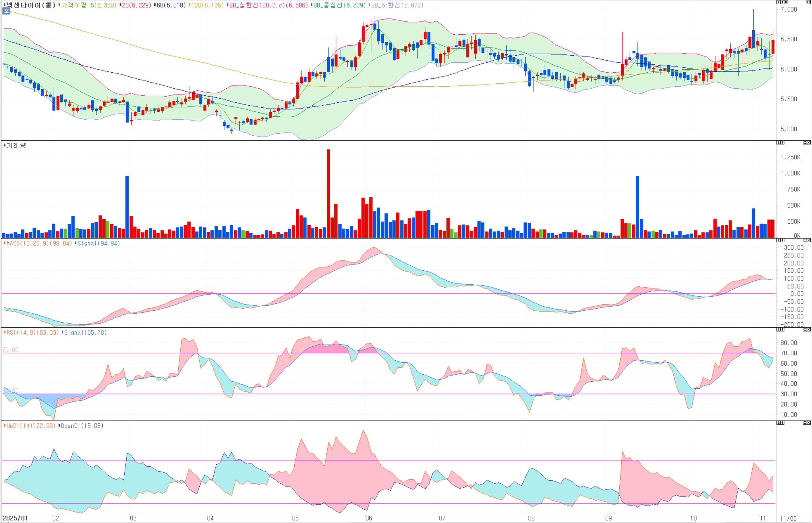Click the BB_상한선 Bollinger upper band legend

pyautogui.click(x=268, y=5)
